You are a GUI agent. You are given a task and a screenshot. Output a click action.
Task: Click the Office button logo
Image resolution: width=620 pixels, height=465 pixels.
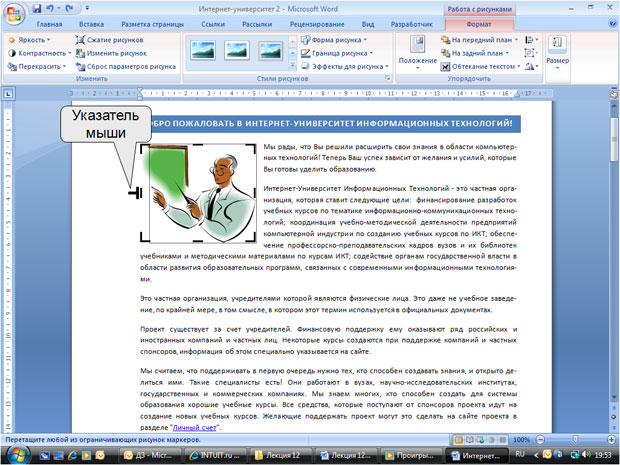(14, 14)
